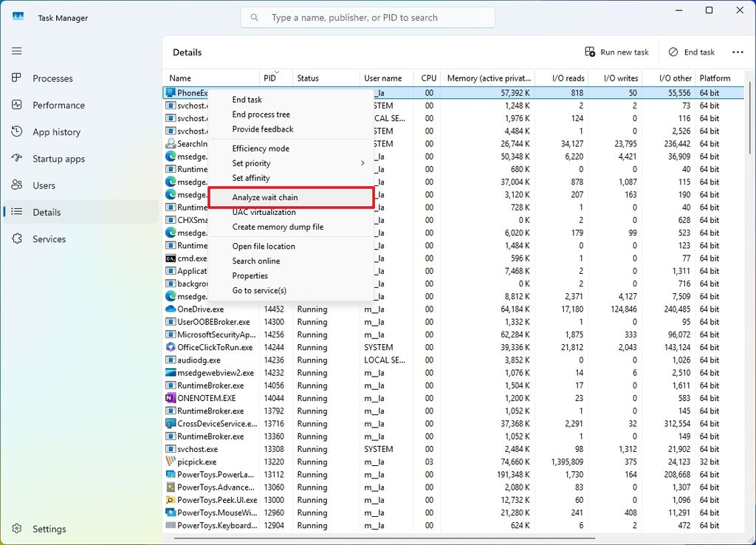Sort by the User name column
Screen dimensions: 756x545
[387, 78]
